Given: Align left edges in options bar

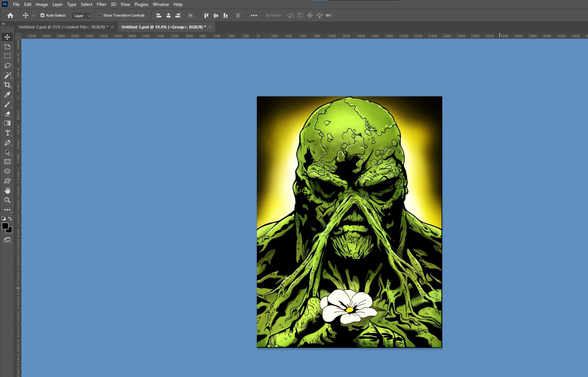Looking at the screenshot, I should point(159,16).
